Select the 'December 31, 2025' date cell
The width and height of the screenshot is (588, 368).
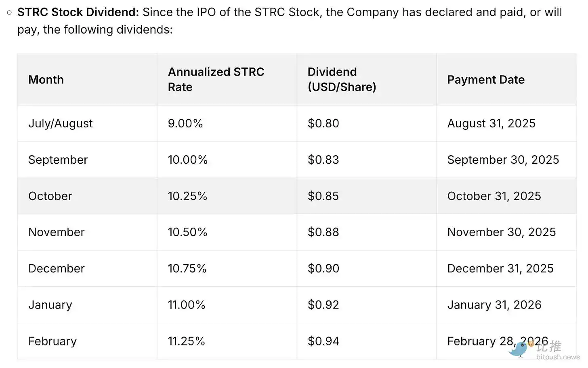500,269
